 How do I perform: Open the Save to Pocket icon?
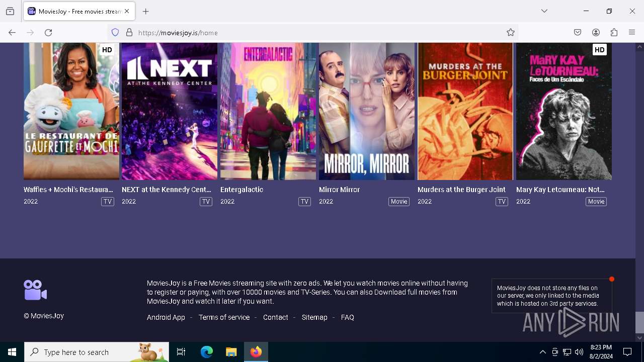tap(578, 33)
